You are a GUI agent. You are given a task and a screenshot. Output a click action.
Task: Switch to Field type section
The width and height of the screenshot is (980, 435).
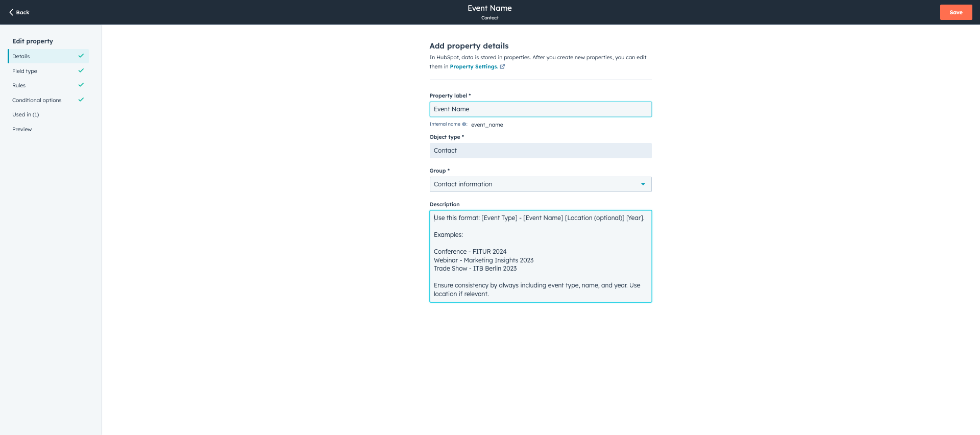pyautogui.click(x=48, y=71)
